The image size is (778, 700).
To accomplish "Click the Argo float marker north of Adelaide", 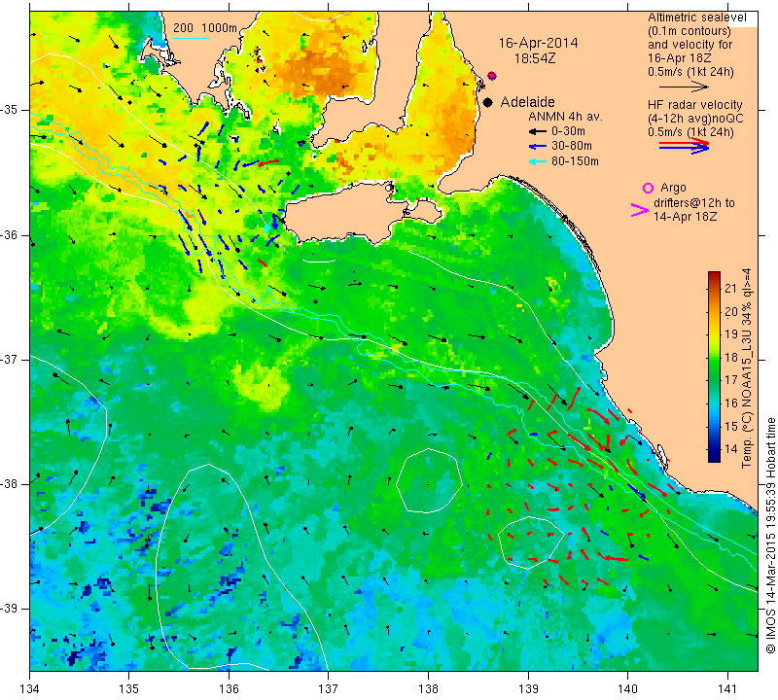I will point(492,76).
